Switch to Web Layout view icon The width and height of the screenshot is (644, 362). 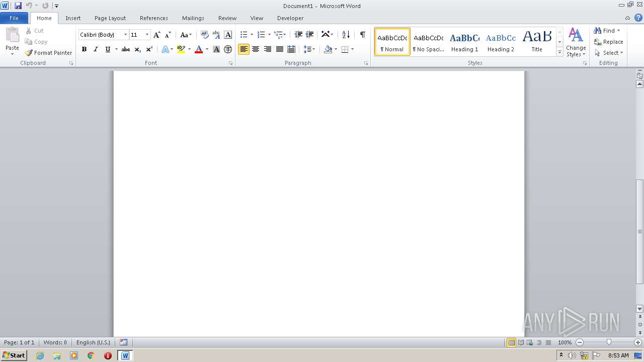pos(530,342)
